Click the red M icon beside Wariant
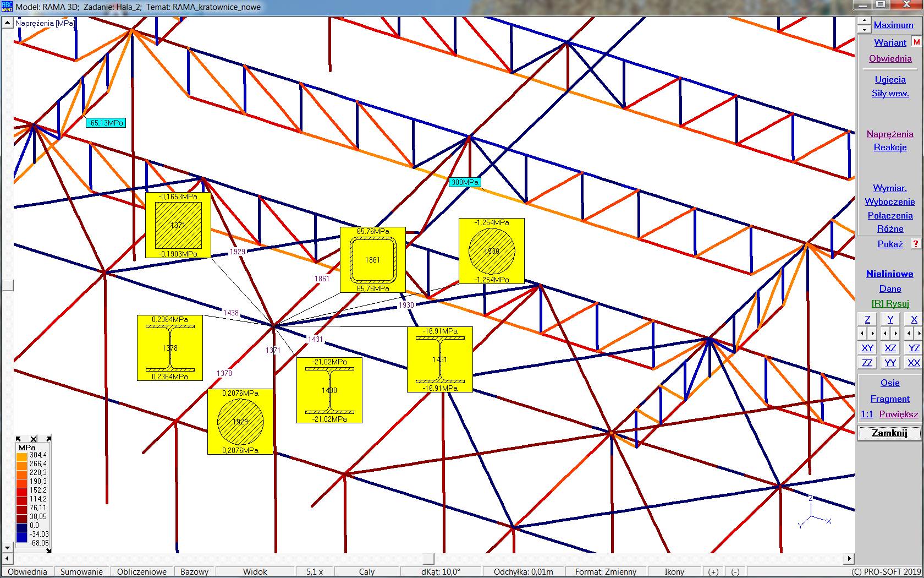 click(x=916, y=42)
